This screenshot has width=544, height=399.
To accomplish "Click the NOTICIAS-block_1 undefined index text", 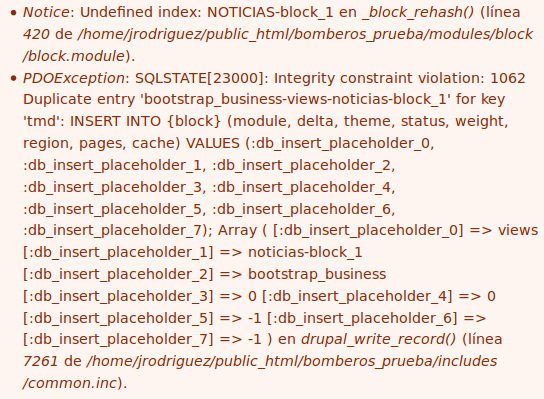I will [x=270, y=12].
